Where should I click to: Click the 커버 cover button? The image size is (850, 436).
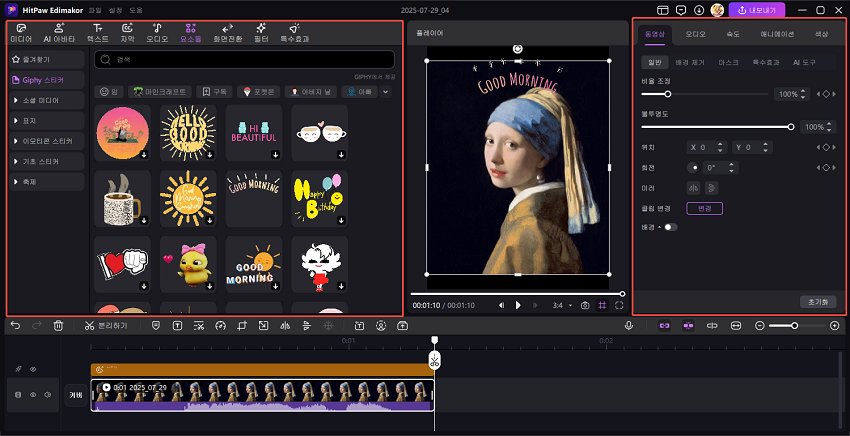coord(75,395)
